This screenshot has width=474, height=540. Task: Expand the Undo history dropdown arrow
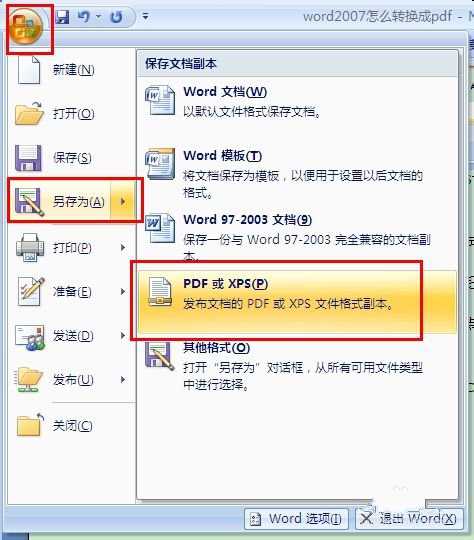click(99, 16)
